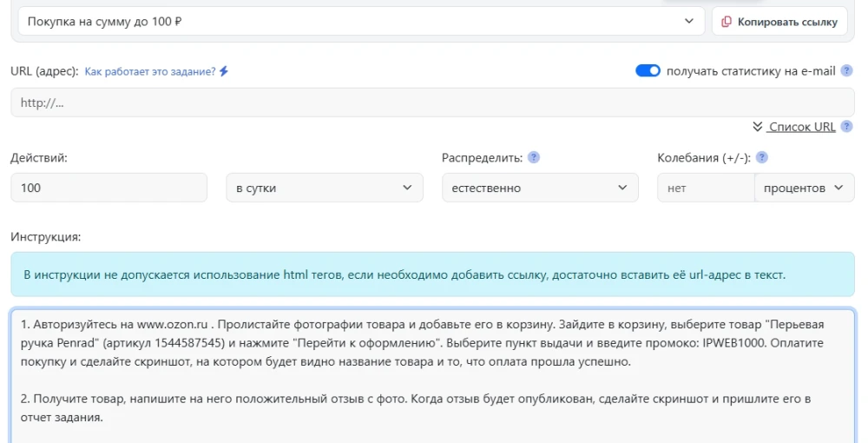The height and width of the screenshot is (443, 868).
Task: Open the 'процентов' units dropdown
Action: 805,188
